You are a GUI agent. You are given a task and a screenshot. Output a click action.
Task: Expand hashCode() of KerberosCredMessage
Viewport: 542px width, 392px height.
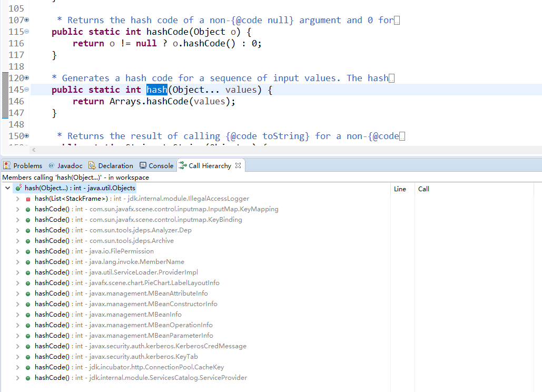point(17,346)
